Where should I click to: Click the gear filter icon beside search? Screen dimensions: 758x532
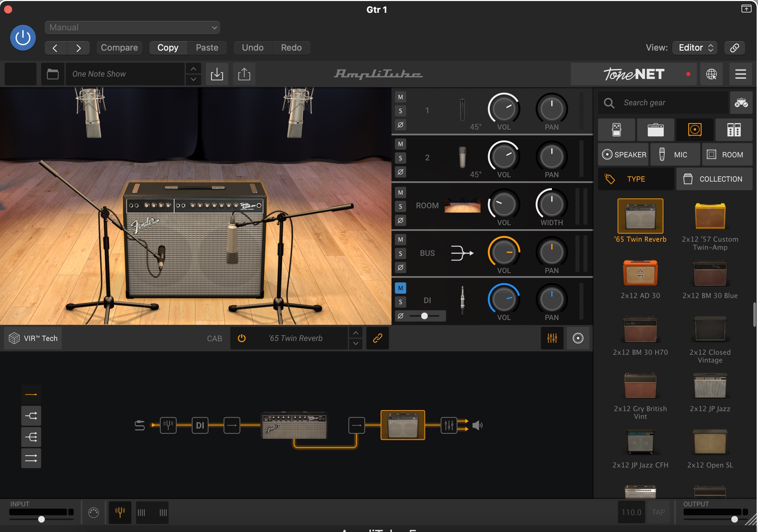coord(741,103)
